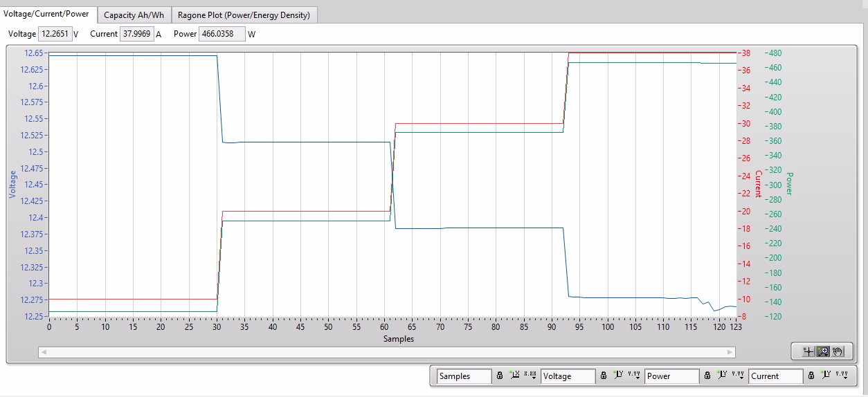Click the horizontal scrollbar right arrow
868x397 pixels.
pos(730,352)
